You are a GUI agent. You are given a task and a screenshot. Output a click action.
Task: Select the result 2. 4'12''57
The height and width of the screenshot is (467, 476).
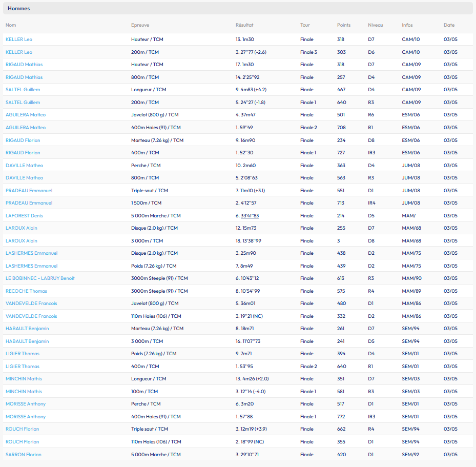coord(246,203)
